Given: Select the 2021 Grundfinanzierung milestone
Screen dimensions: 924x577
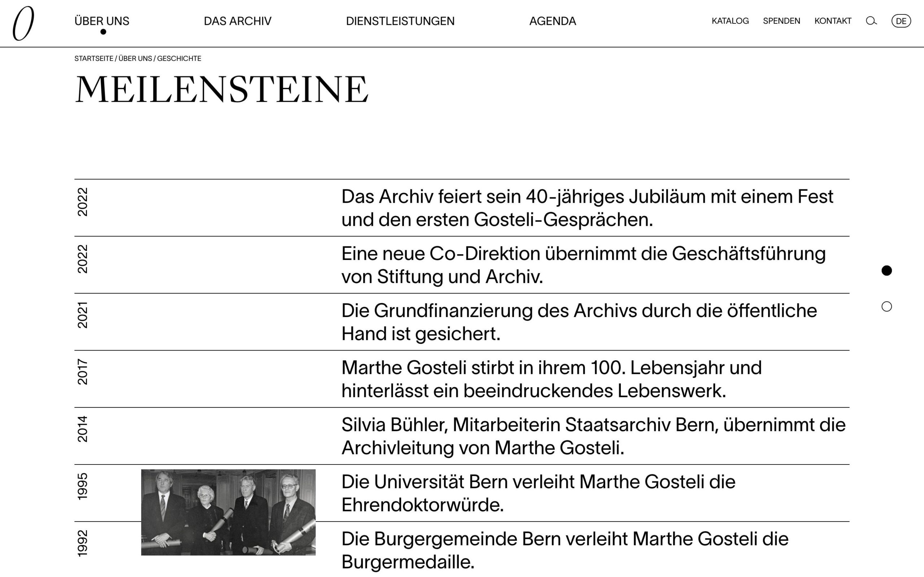Looking at the screenshot, I should [579, 322].
